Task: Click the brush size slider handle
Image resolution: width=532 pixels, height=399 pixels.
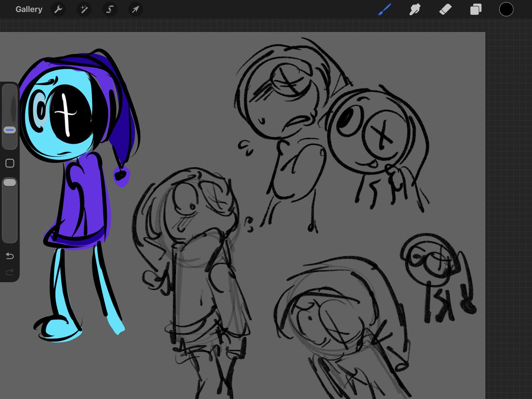Action: 10,130
